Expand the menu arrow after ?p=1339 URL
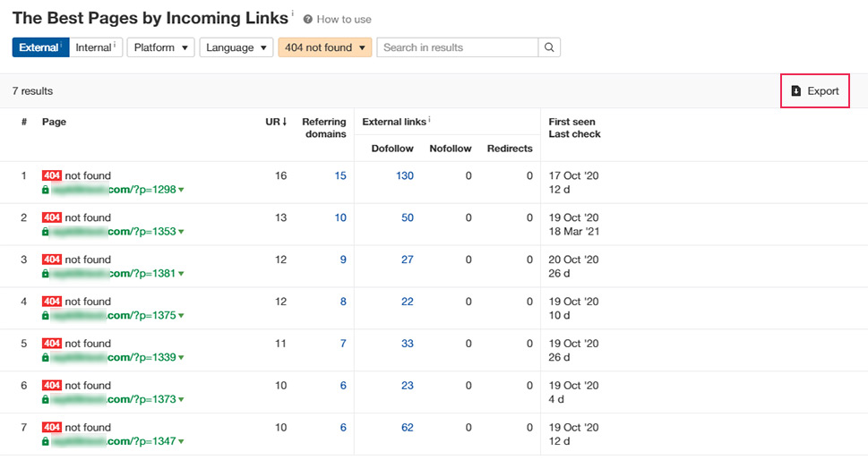 [x=182, y=358]
